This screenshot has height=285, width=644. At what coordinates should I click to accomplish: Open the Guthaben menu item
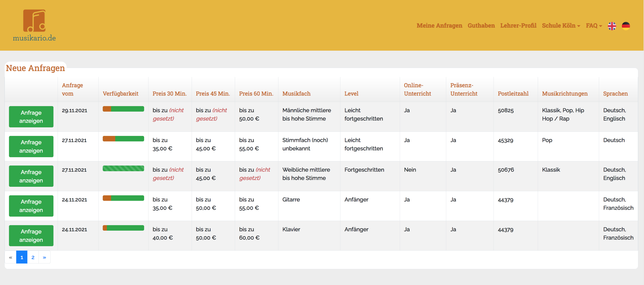point(481,26)
